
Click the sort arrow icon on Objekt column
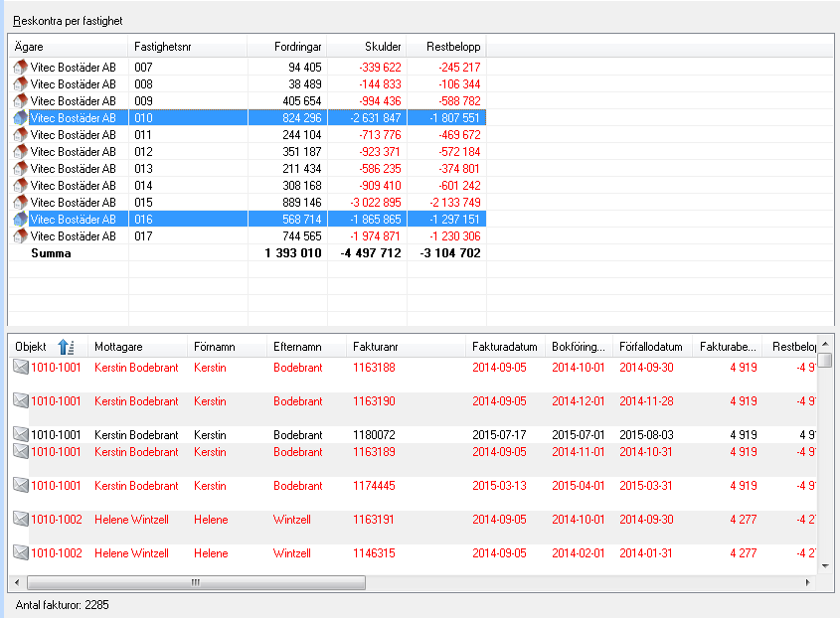(66, 347)
